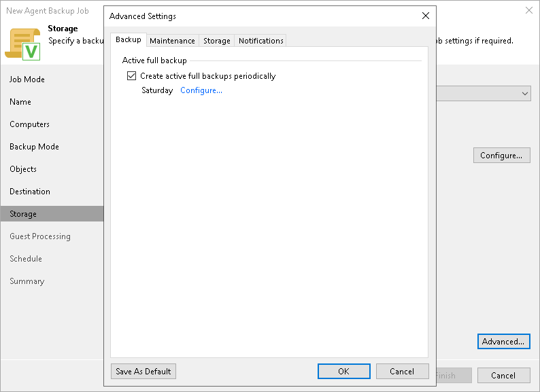Go to the Name wizard step

click(x=20, y=102)
